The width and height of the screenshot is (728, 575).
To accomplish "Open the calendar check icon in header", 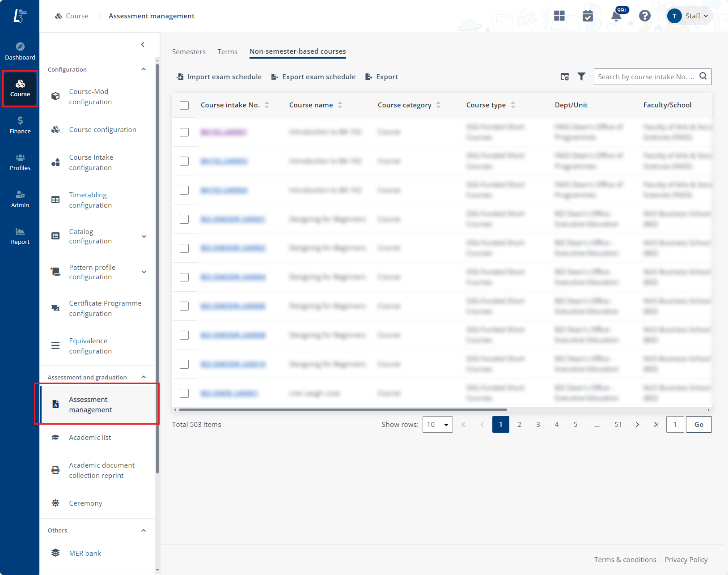I will 588,16.
